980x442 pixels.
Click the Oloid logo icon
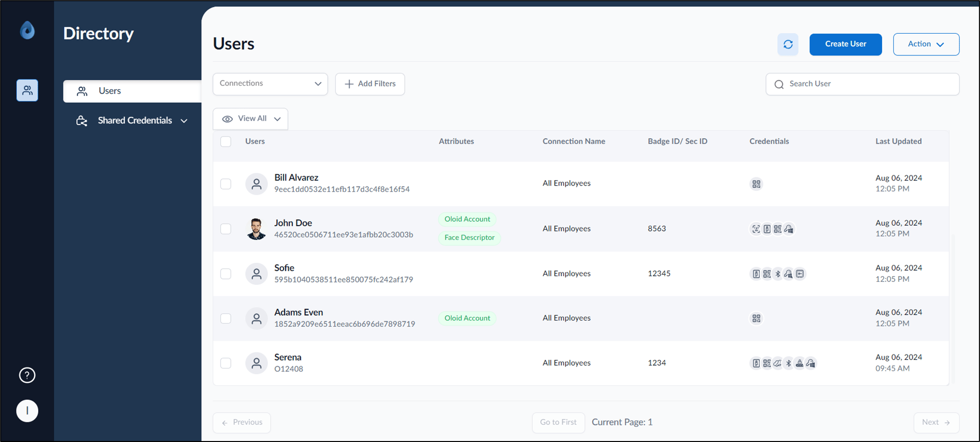27,30
